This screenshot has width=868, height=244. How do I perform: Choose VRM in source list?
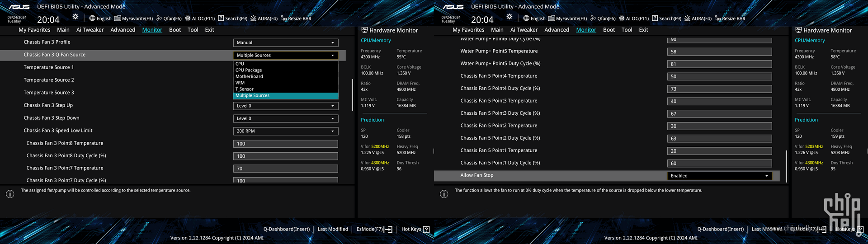tap(286, 83)
